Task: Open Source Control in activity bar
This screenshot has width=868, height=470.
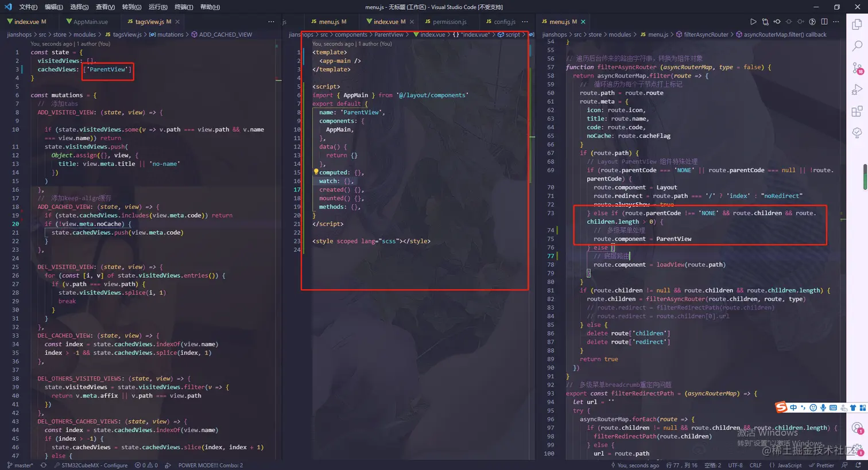Action: pyautogui.click(x=857, y=68)
